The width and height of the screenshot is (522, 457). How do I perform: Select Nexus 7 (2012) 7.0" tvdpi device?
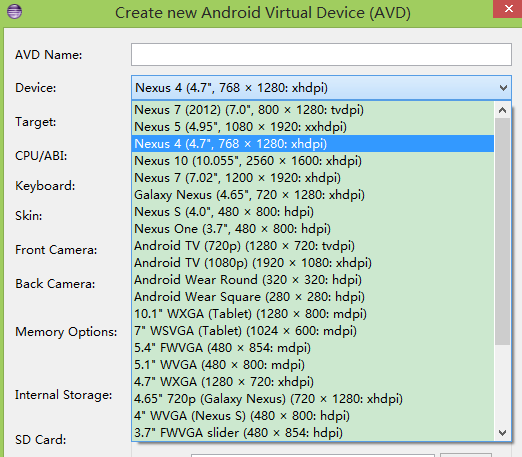[x=313, y=110]
